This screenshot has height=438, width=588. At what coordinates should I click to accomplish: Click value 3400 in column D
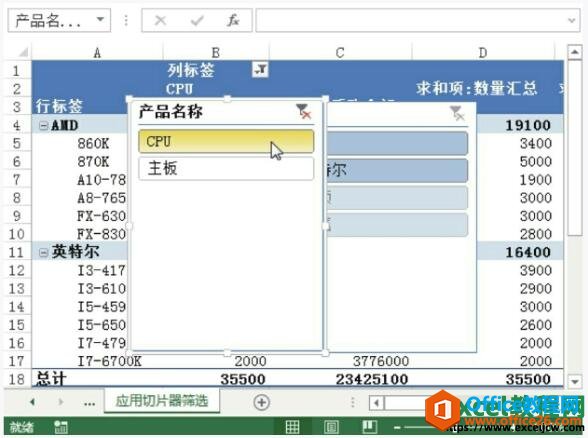(536, 144)
